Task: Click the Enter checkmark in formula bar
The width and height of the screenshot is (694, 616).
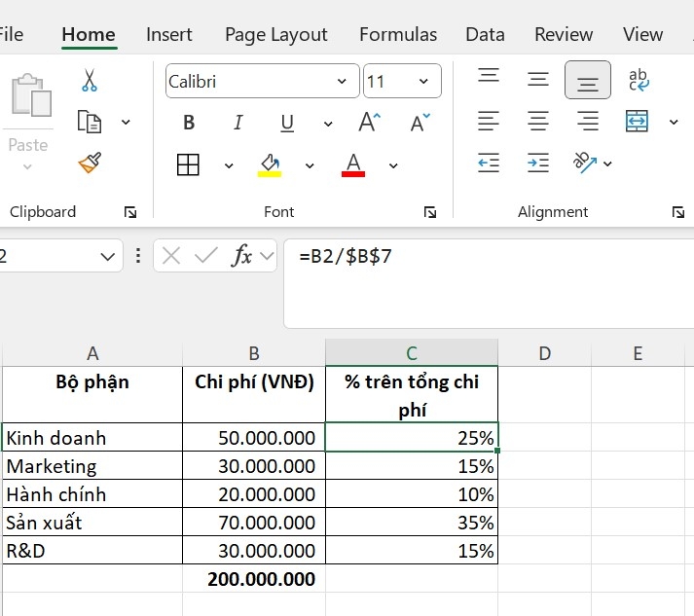Action: (205, 255)
